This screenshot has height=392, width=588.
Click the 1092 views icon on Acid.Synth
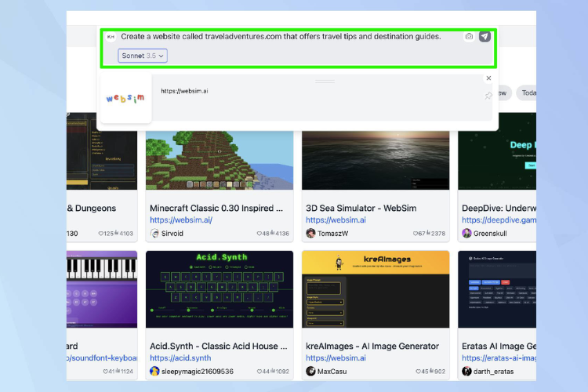click(x=273, y=371)
